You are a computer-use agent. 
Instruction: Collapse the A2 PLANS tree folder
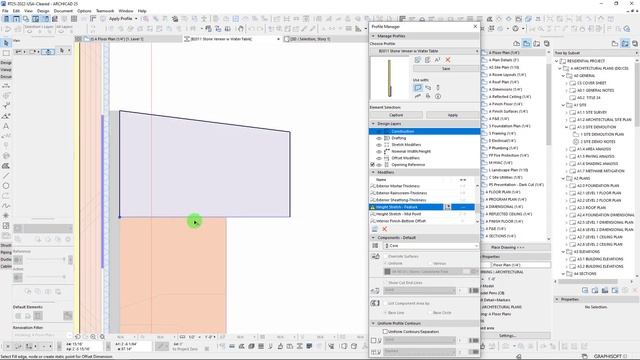pyautogui.click(x=563, y=178)
